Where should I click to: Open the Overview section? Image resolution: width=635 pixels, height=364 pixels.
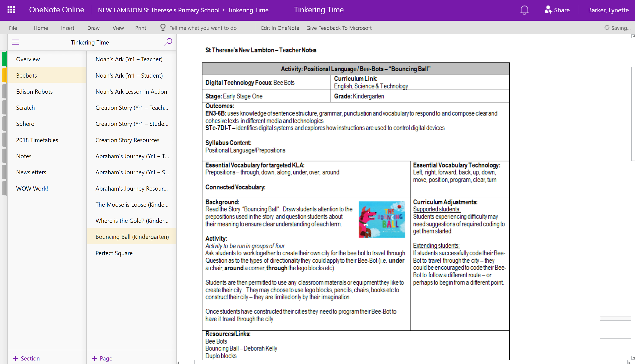tap(47, 59)
